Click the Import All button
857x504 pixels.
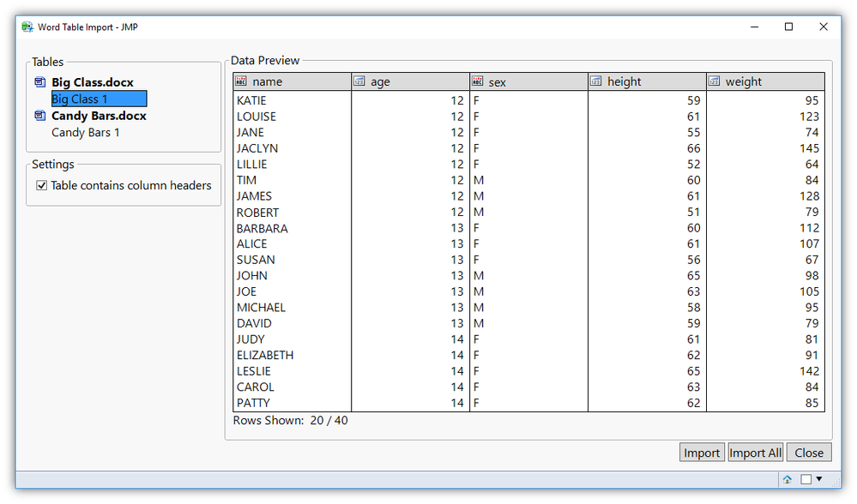pos(755,453)
